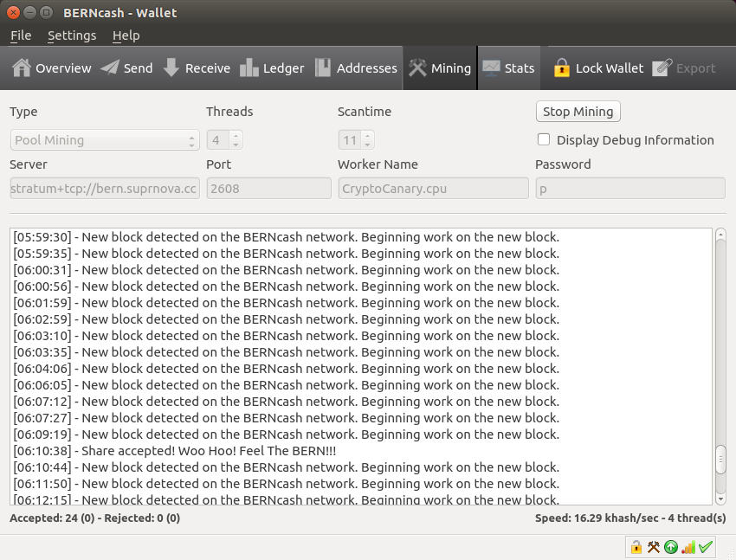This screenshot has height=560, width=736.
Task: Click the log entry at 06:01:59
Action: (x=287, y=303)
